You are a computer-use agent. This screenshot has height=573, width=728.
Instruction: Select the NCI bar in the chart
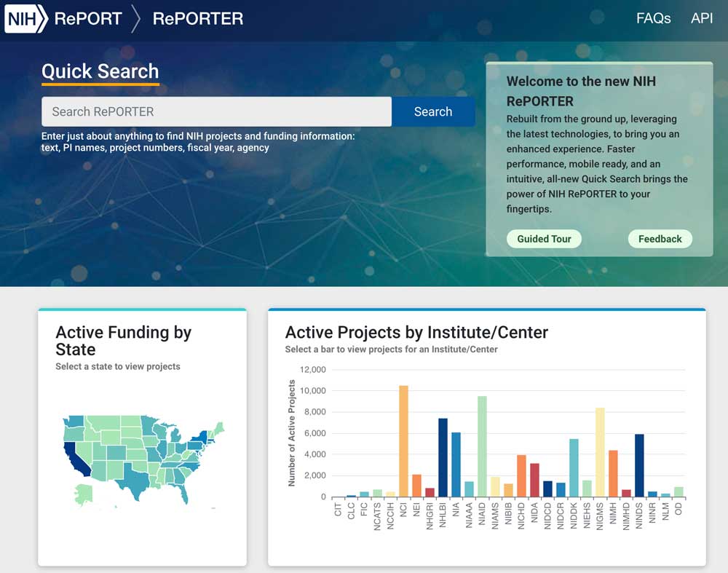[x=403, y=441]
